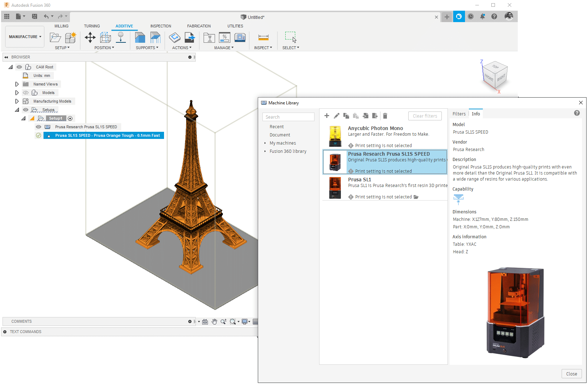
Task: Open New Setup folder icon in SETUP
Action: [55, 37]
